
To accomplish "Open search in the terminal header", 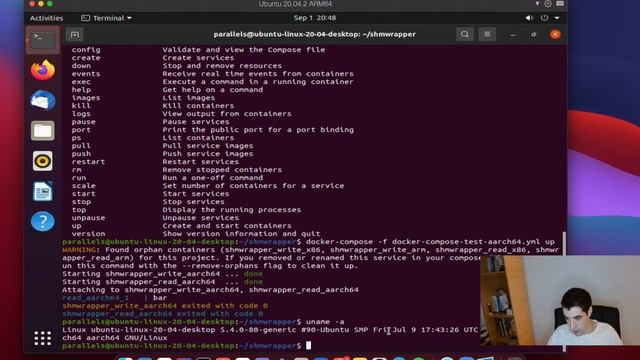I will tap(465, 34).
